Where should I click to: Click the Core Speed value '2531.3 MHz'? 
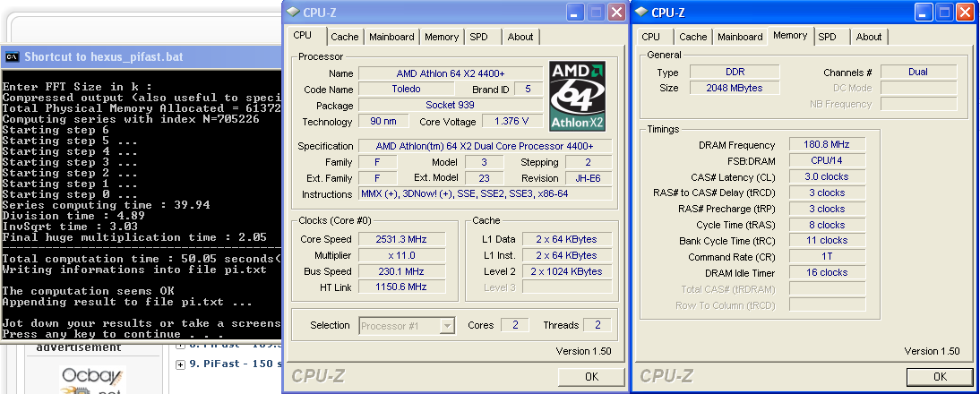[x=401, y=239]
